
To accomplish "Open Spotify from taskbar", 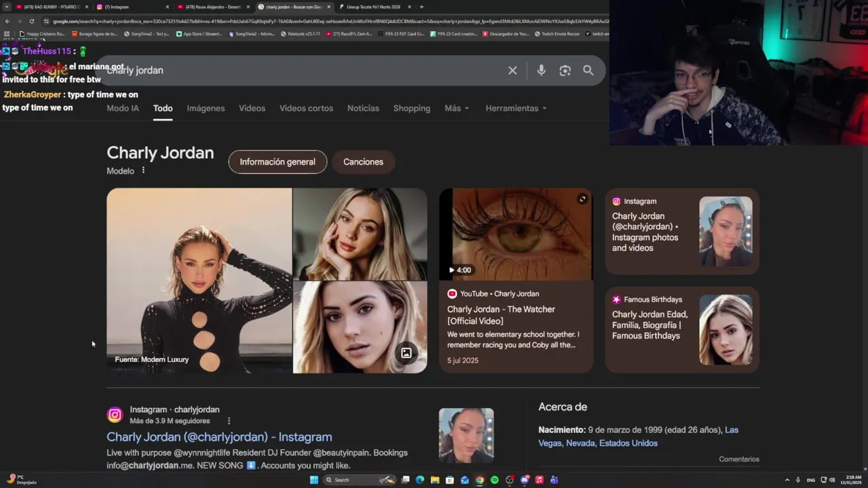I will pos(494,480).
